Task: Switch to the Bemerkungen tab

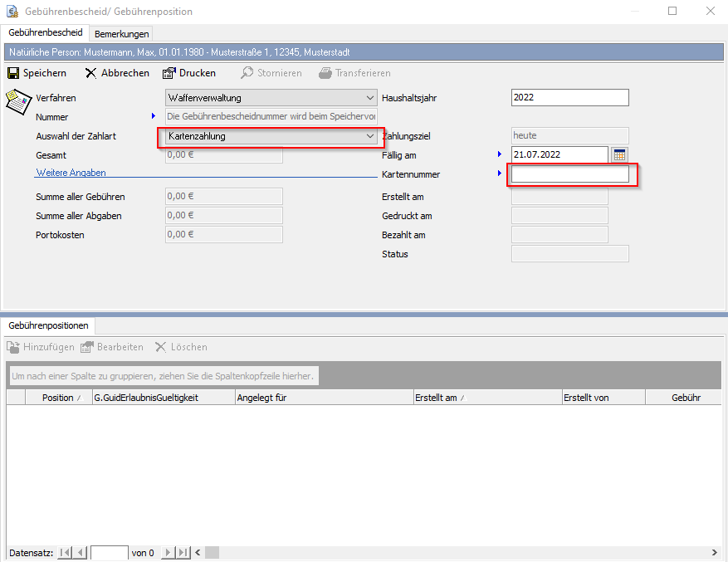Action: click(x=122, y=34)
